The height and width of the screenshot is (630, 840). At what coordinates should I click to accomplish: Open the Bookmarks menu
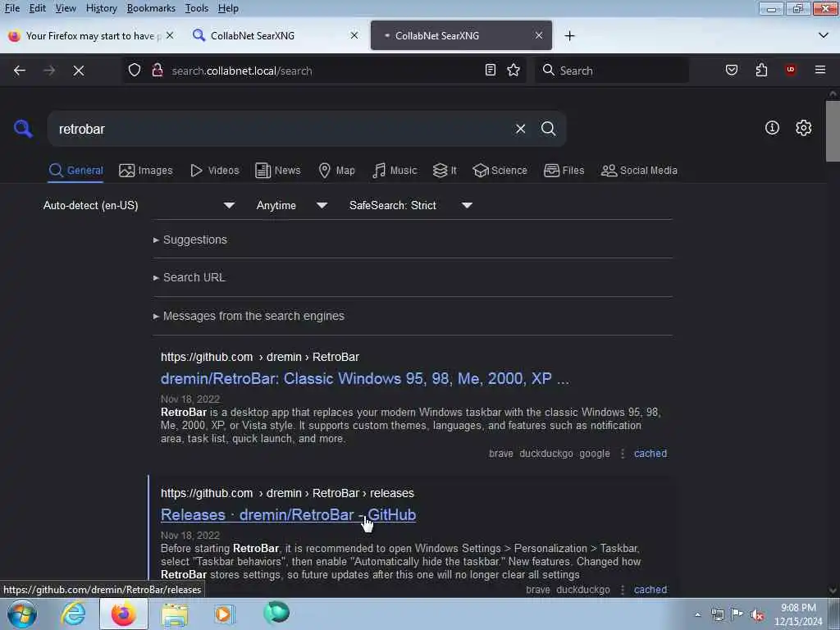[151, 8]
